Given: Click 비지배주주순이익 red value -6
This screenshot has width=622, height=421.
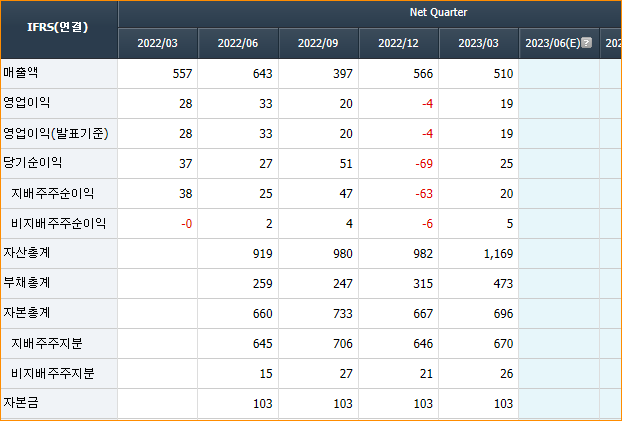Looking at the screenshot, I should [427, 224].
